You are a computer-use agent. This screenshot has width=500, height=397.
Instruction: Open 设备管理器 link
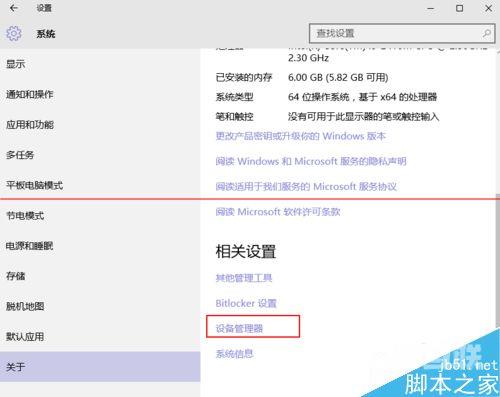click(x=239, y=328)
